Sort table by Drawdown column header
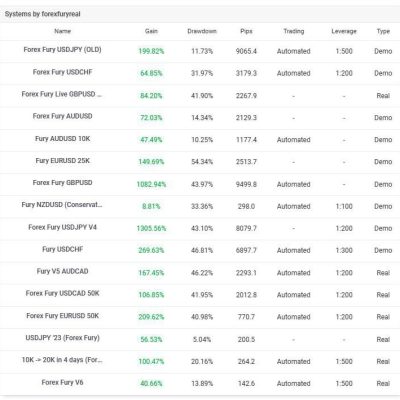 click(x=202, y=31)
